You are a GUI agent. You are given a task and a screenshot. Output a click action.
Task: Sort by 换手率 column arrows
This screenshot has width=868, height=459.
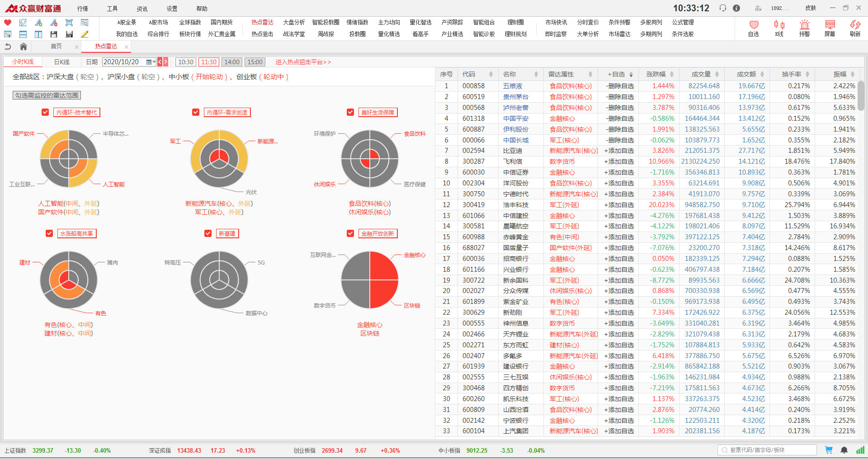[x=807, y=75]
